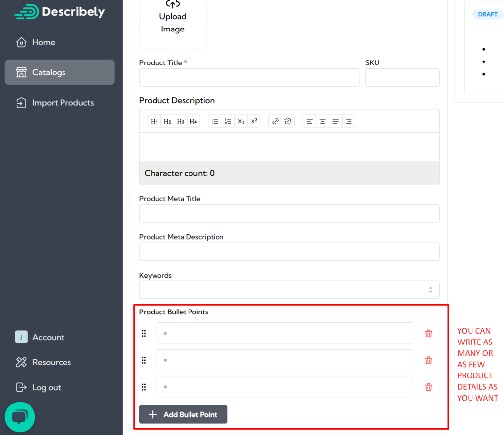Screen dimensions: 504x435
Task: Apply H1 heading in the description editor
Action: pos(154,121)
